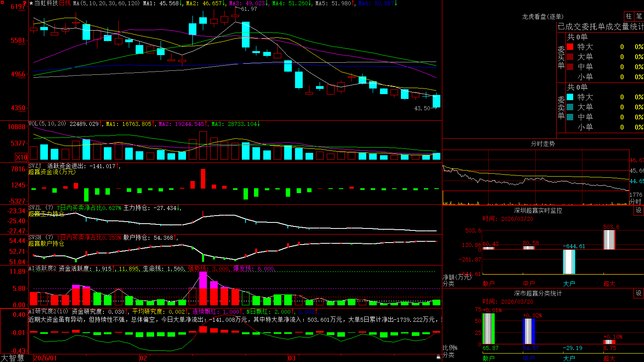Click the 散户 60.43 bar in 实时监控
This screenshot has height=362, width=644.
(x=489, y=248)
